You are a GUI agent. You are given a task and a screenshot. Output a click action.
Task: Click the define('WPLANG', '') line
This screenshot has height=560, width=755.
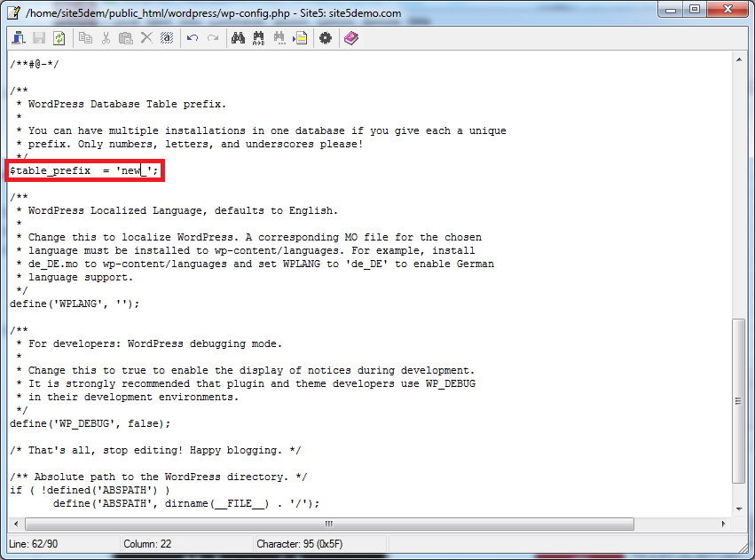(75, 304)
